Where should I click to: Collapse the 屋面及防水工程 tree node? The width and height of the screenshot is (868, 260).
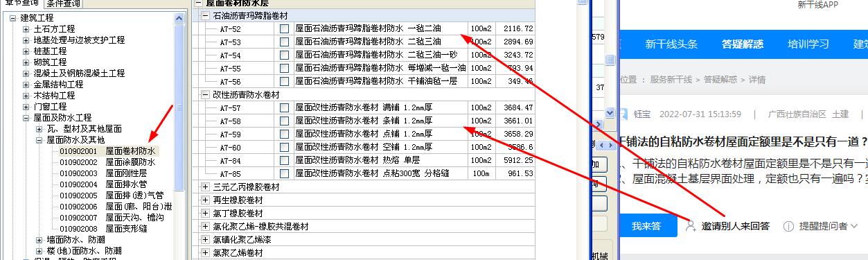click(26, 118)
